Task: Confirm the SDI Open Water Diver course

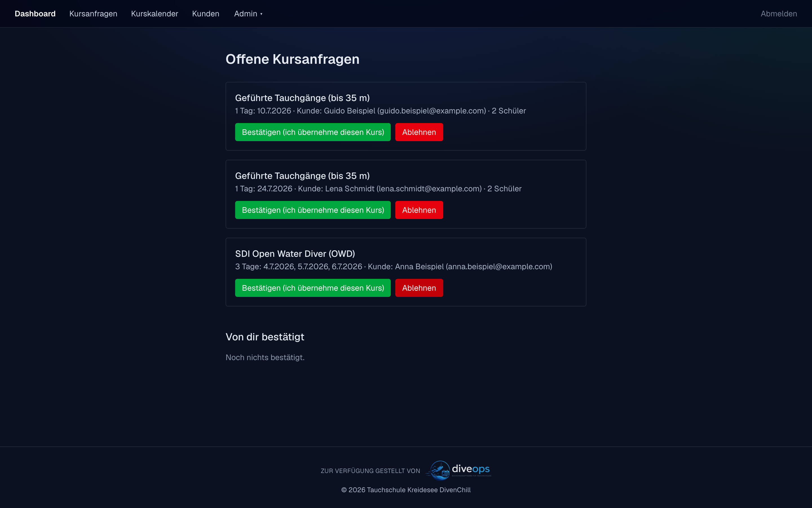Action: point(313,288)
